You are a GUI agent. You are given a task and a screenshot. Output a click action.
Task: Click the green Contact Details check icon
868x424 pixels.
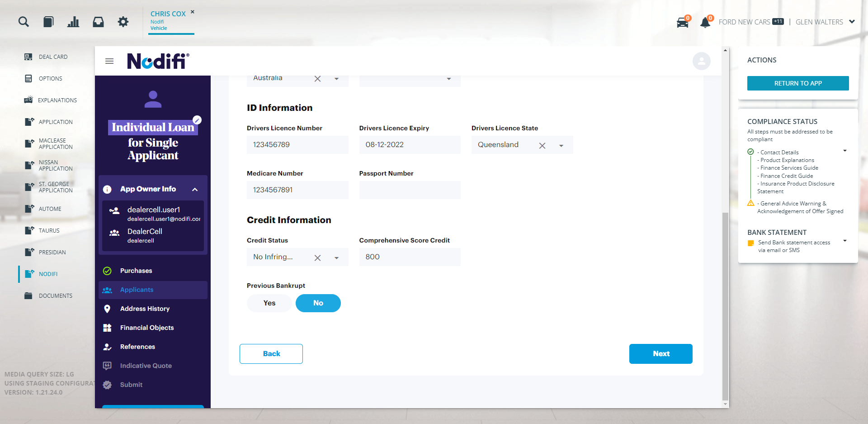[x=751, y=152]
